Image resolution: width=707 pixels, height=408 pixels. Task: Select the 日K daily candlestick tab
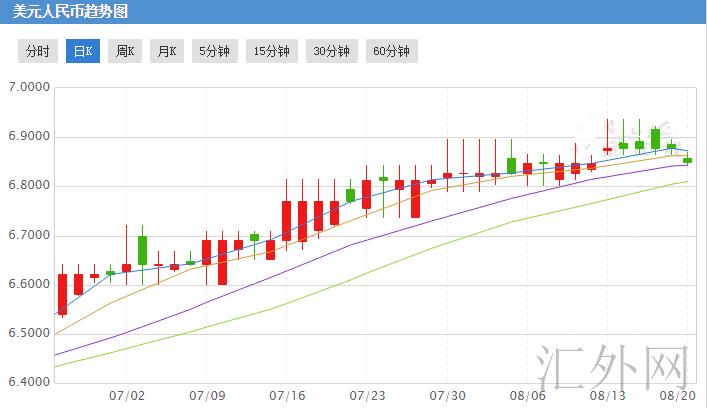point(82,51)
